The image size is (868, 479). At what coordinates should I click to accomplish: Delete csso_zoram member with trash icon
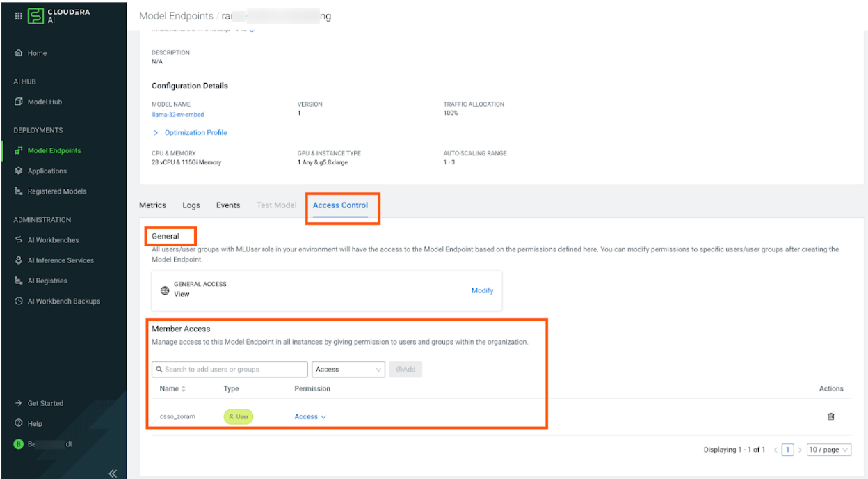coord(830,416)
